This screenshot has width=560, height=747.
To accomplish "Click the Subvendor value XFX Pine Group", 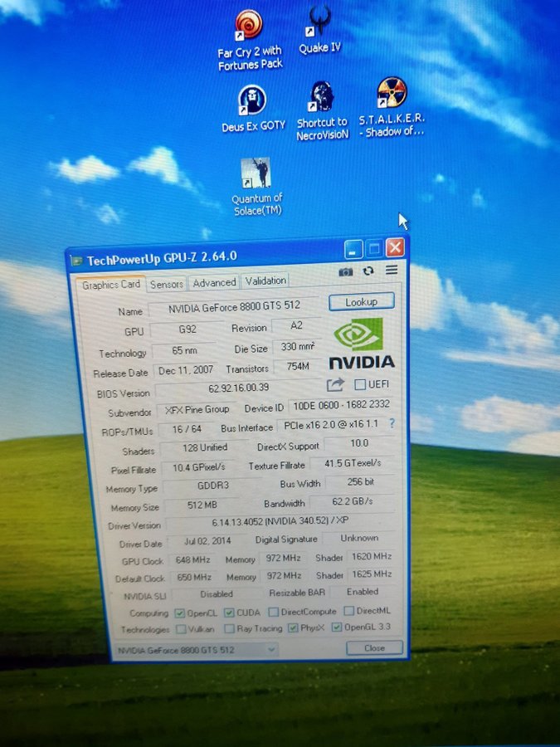I will 197,410.
